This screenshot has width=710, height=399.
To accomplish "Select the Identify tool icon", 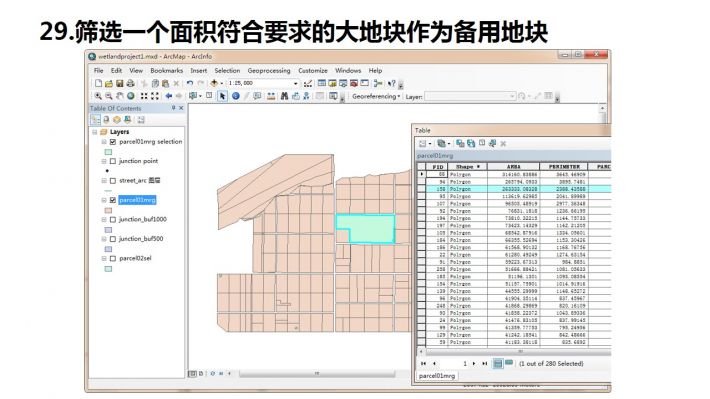I will click(x=235, y=96).
